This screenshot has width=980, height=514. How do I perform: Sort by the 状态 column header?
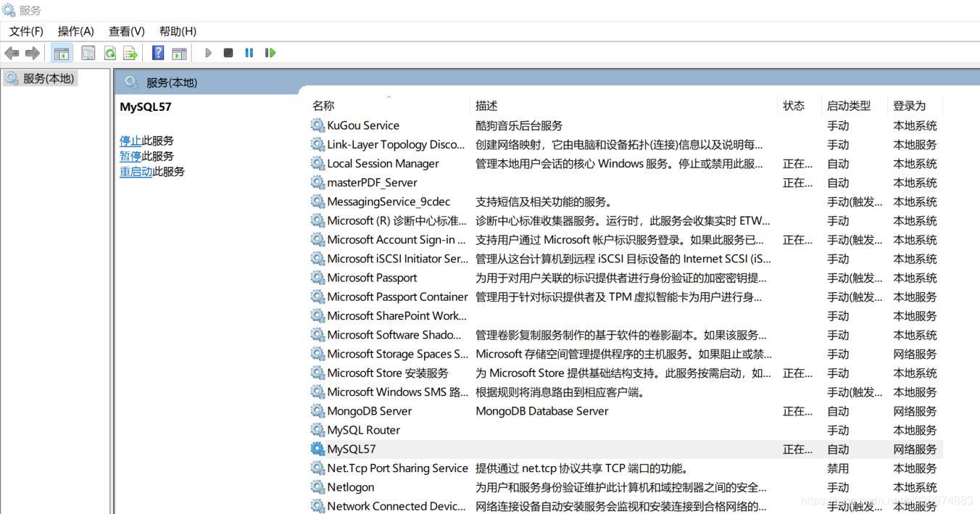(x=794, y=106)
